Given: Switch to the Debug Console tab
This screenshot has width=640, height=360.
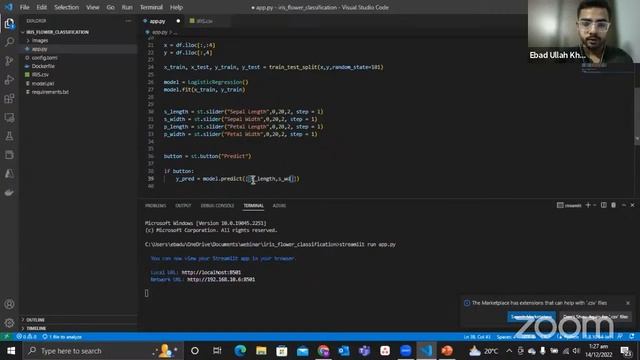Looking at the screenshot, I should coord(217,205).
